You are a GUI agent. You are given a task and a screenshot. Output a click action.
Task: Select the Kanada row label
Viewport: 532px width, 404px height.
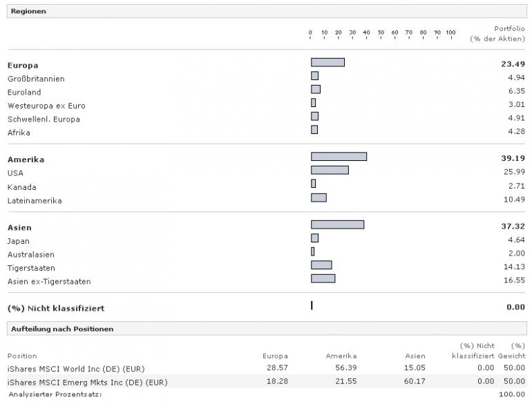tap(22, 187)
